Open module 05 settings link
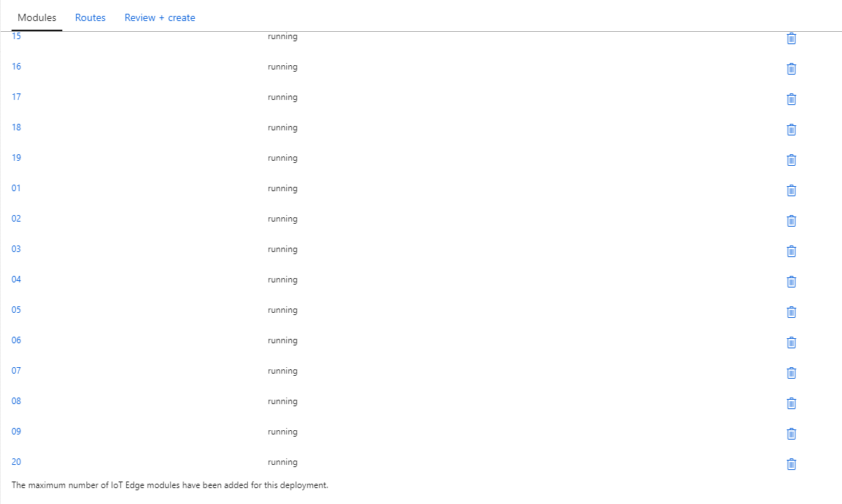The image size is (842, 504). click(x=16, y=309)
